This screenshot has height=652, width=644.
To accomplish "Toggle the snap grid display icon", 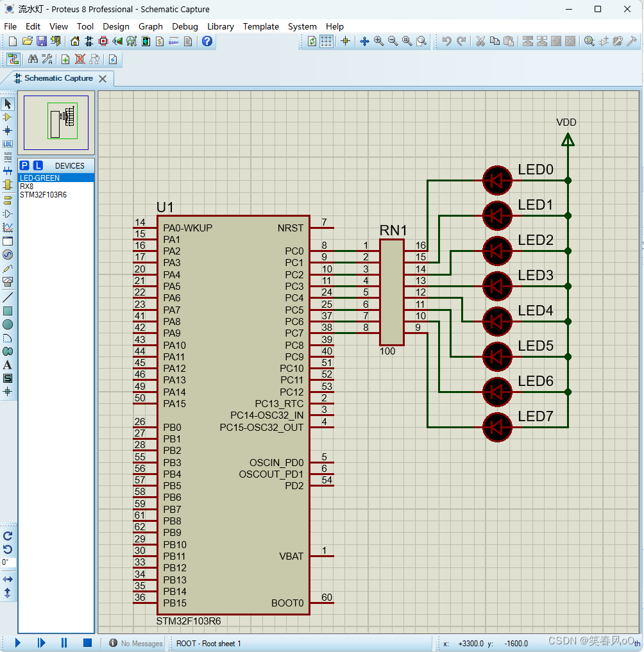I will [327, 41].
